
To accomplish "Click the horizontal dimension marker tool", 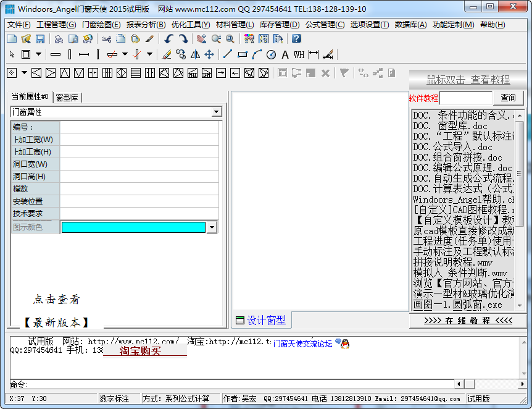I will (x=314, y=54).
